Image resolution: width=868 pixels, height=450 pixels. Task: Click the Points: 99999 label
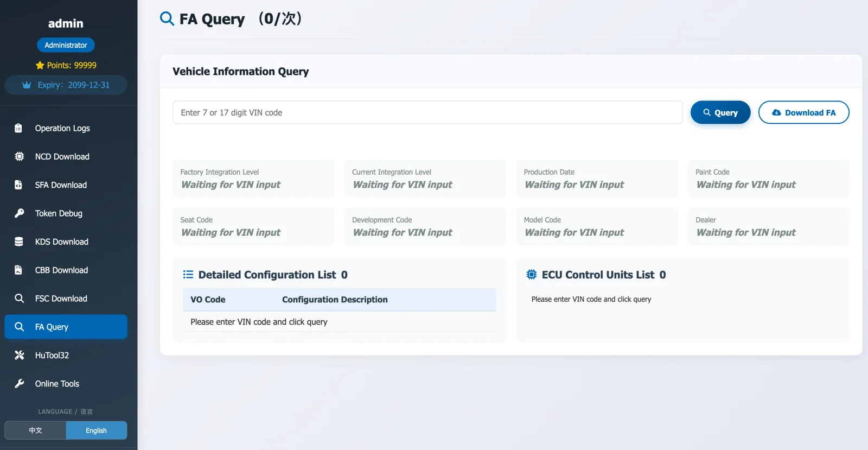(x=72, y=65)
